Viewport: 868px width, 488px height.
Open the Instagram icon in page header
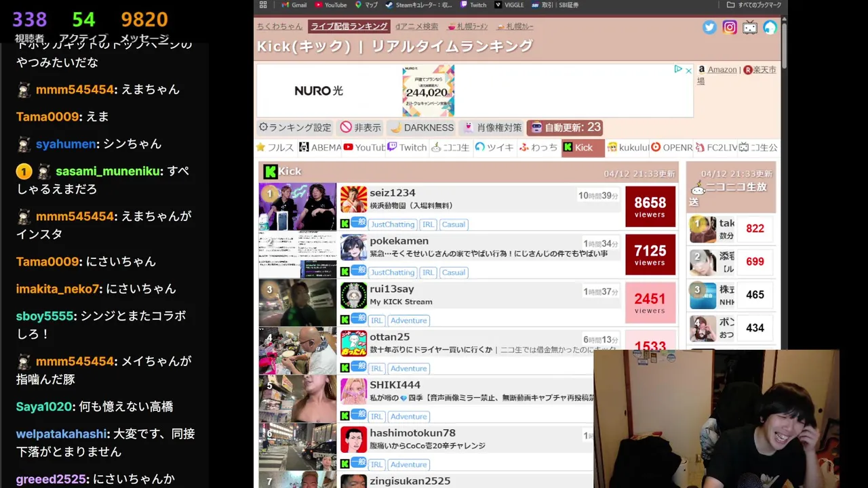pos(730,27)
